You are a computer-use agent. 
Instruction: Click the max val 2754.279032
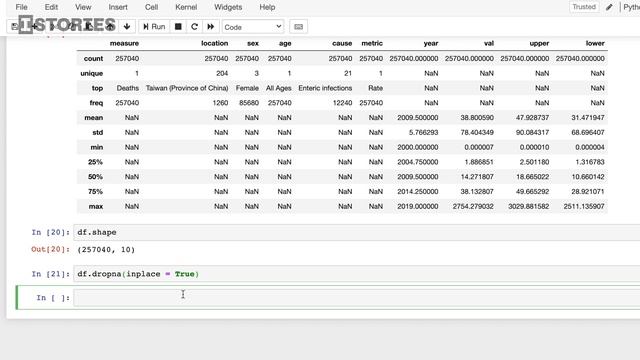(x=473, y=206)
